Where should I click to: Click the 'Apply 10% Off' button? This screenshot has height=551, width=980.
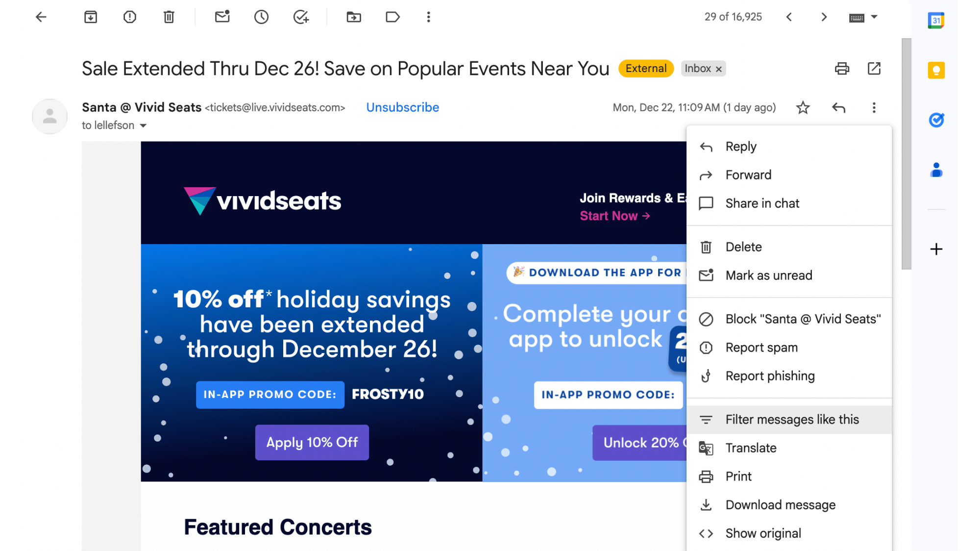[x=312, y=442]
